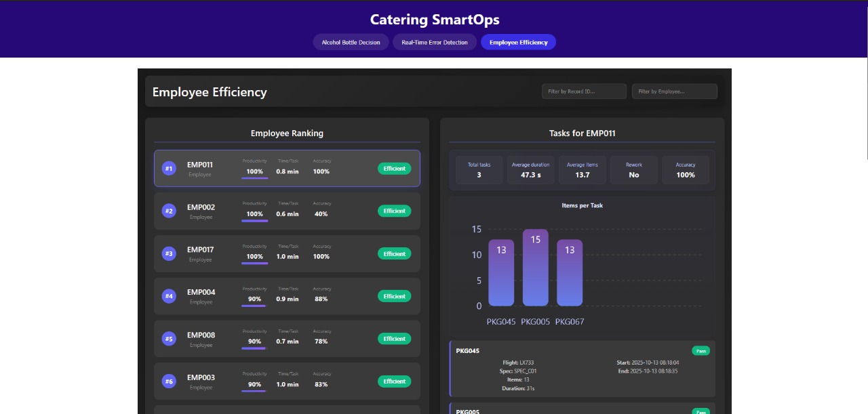Click the #4 rank badge

[x=169, y=296]
